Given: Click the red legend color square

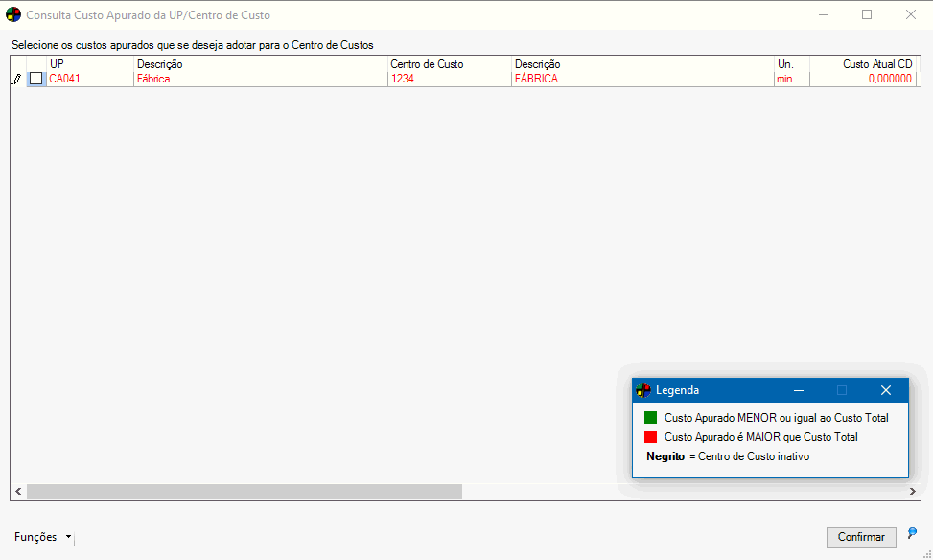Looking at the screenshot, I should 650,437.
